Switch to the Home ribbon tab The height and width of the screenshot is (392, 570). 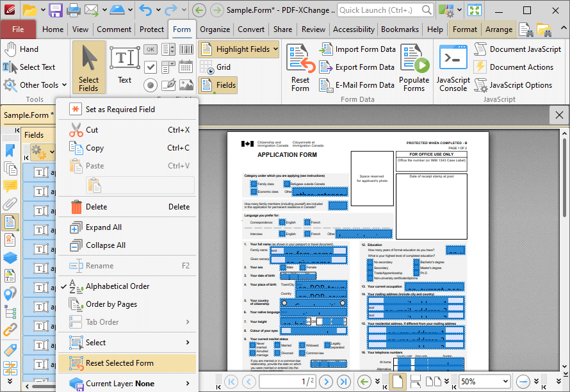click(x=53, y=29)
